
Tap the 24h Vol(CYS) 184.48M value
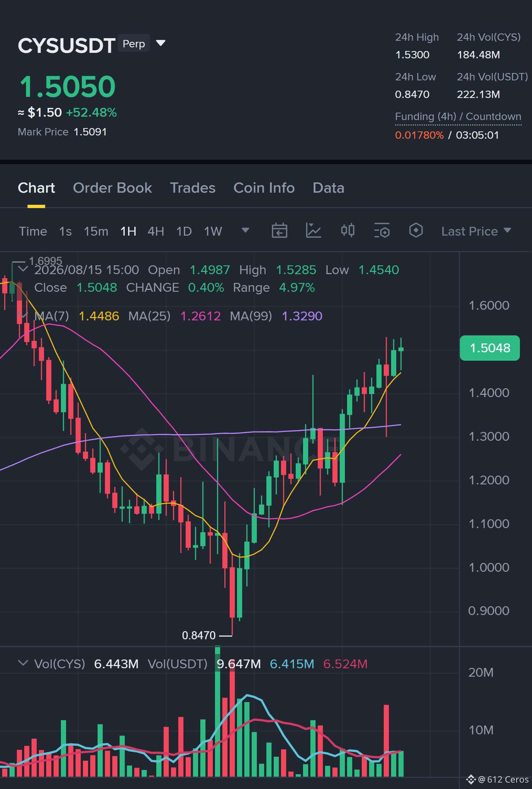point(478,55)
